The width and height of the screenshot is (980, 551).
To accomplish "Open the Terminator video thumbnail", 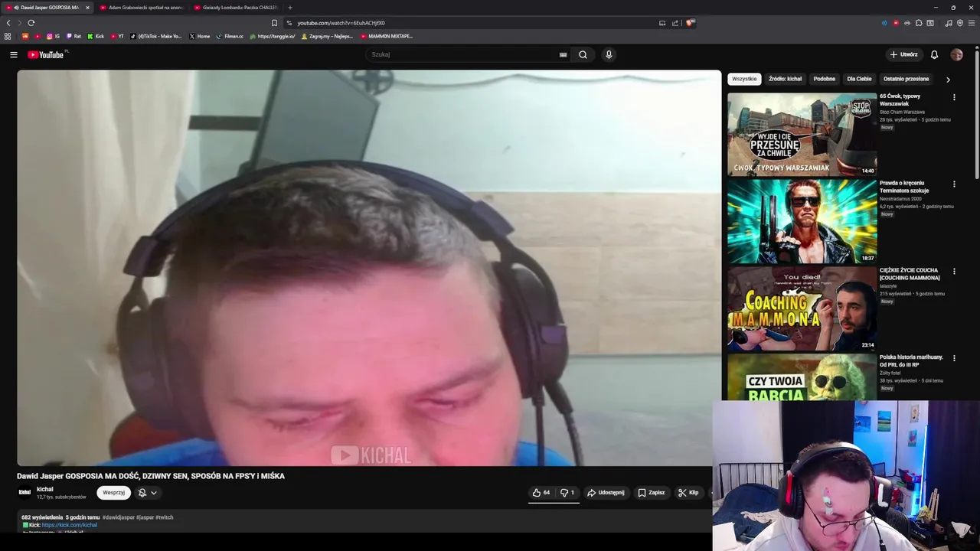I will [x=802, y=221].
